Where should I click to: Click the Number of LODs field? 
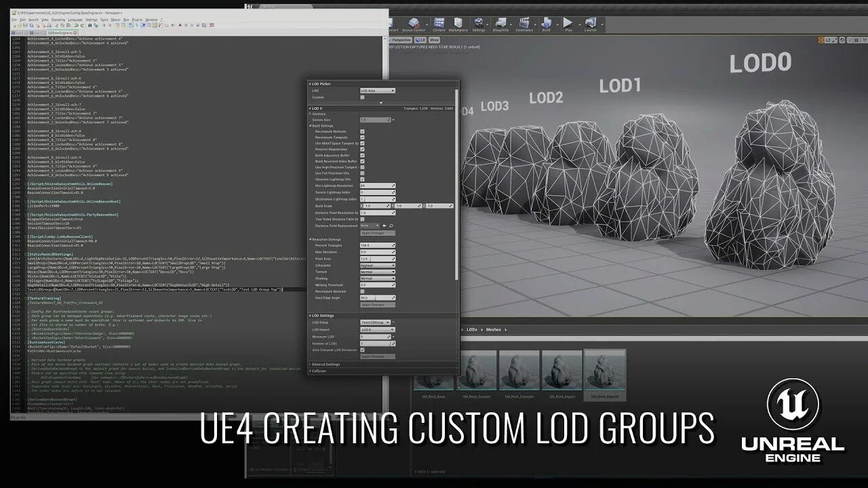[x=377, y=344]
